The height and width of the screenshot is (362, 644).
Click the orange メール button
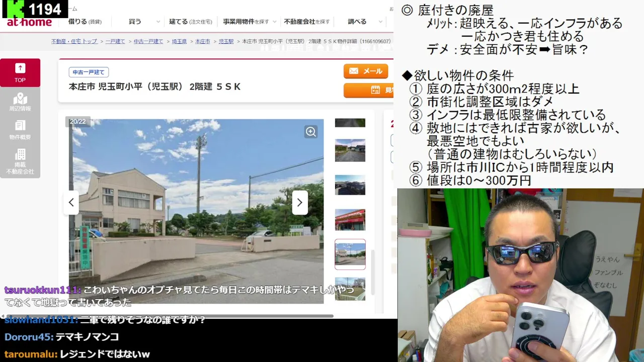pyautogui.click(x=366, y=71)
